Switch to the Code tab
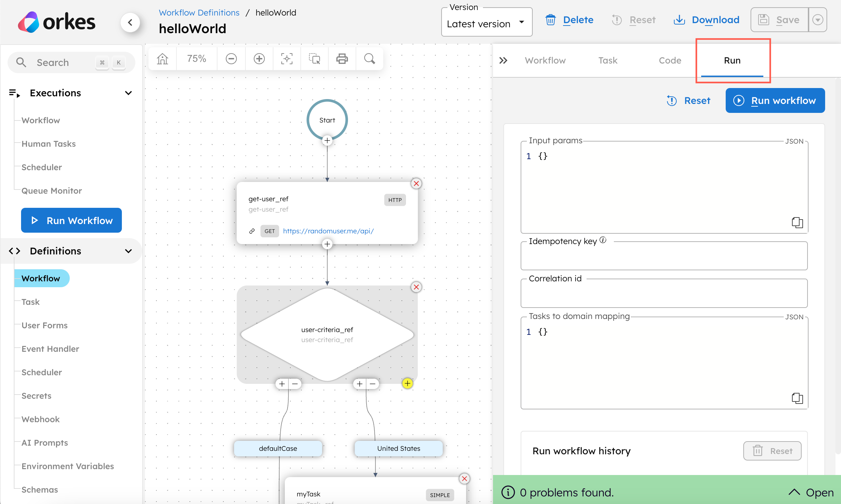 670,60
